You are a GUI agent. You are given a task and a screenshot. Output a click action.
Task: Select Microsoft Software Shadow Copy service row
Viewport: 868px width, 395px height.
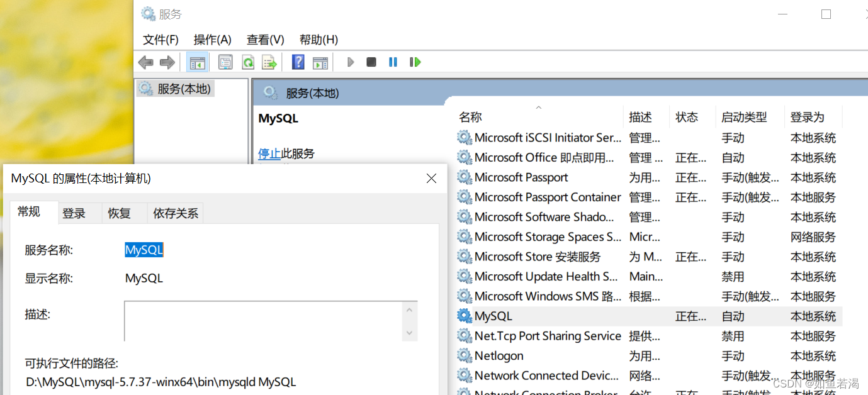pyautogui.click(x=648, y=217)
